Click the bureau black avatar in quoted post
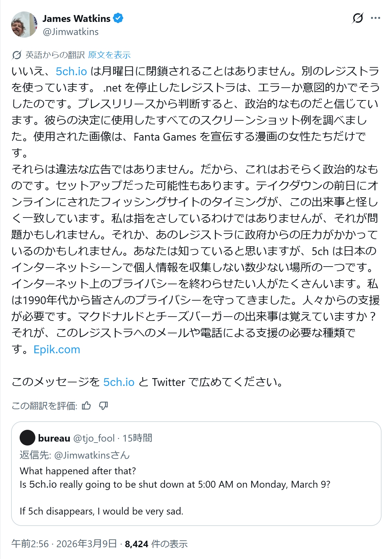 (x=27, y=438)
